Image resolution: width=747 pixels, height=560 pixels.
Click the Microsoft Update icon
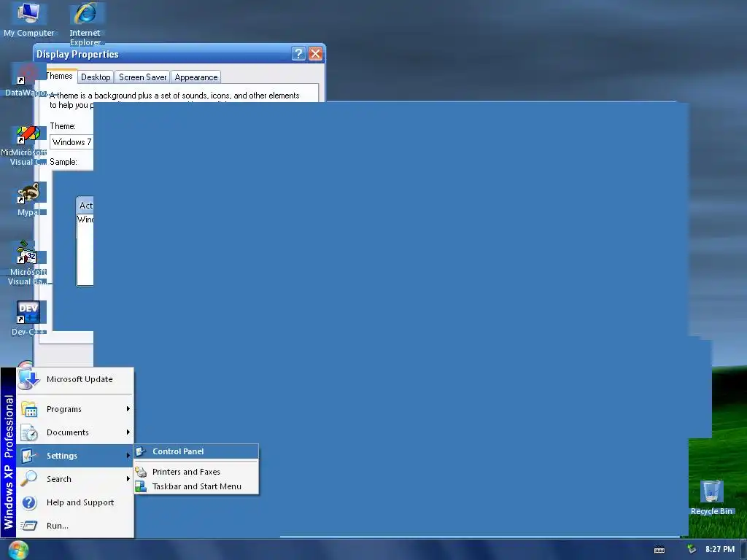[28, 379]
